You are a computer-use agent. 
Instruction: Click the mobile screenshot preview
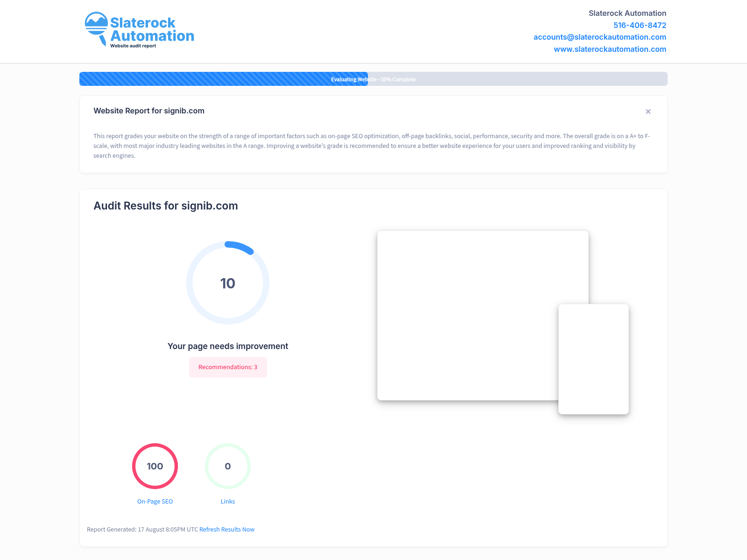click(x=593, y=359)
